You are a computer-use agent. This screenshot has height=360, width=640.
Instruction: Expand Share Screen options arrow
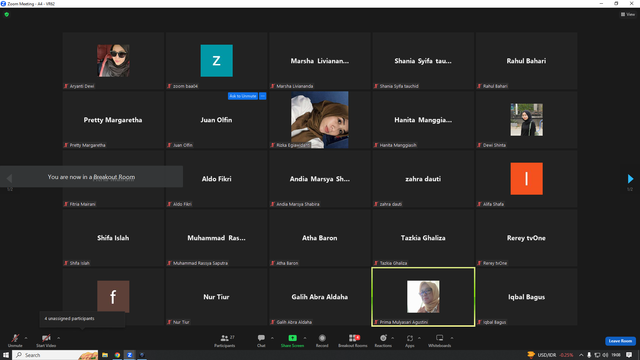pyautogui.click(x=305, y=338)
